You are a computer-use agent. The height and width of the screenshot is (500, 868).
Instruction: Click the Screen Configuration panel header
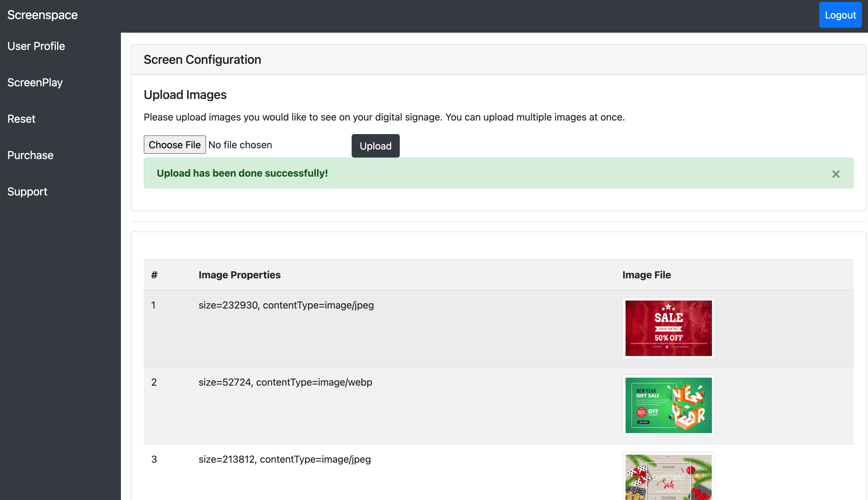click(202, 60)
